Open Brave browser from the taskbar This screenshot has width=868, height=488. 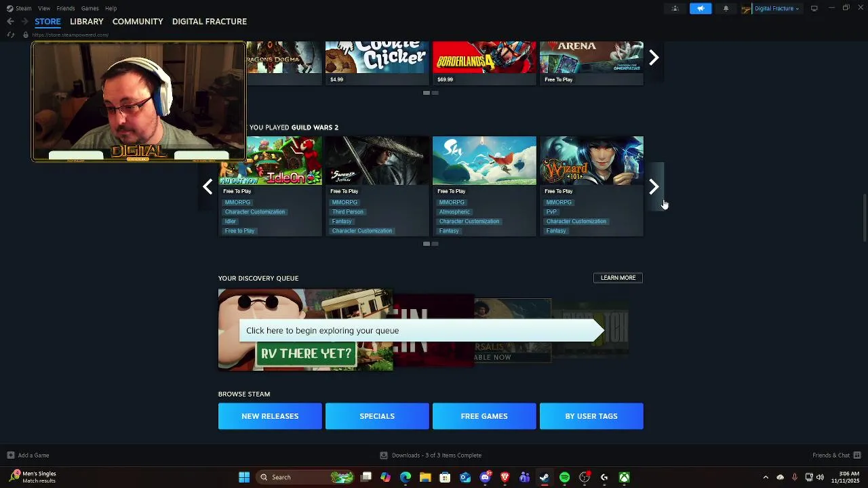point(505,477)
